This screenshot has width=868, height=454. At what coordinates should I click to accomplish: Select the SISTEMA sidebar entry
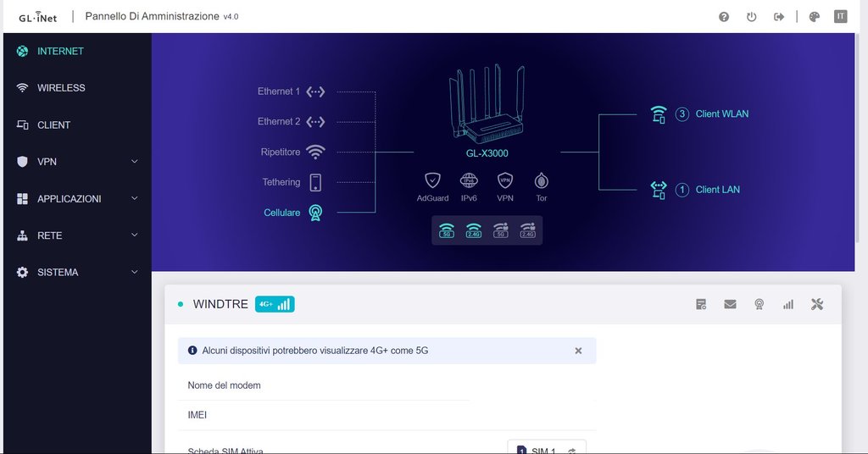(77, 272)
